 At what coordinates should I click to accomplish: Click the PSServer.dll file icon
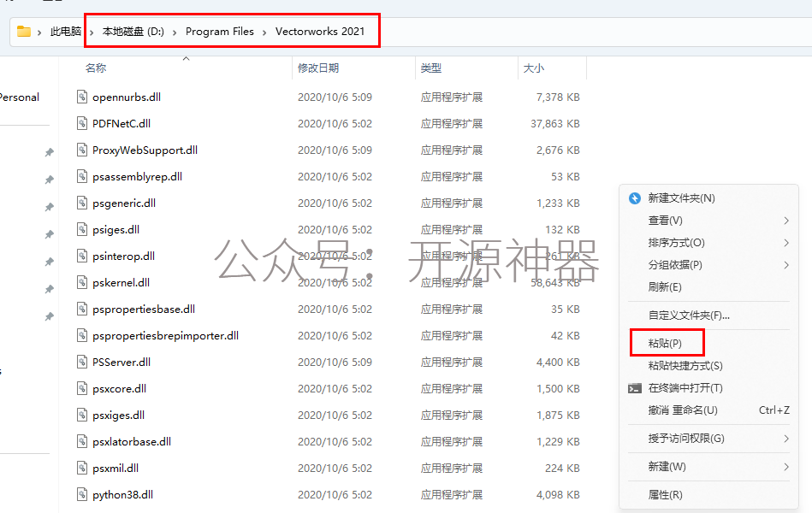coord(82,362)
